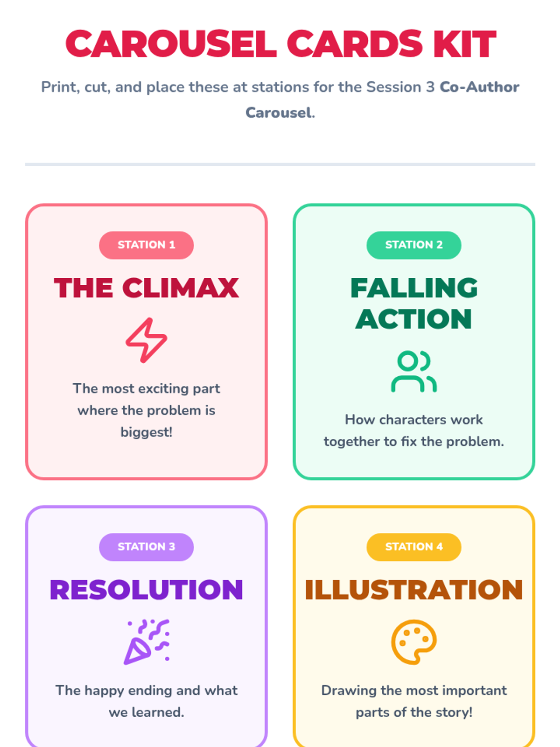
Task: Click the horizontal divider line
Action: point(280,164)
